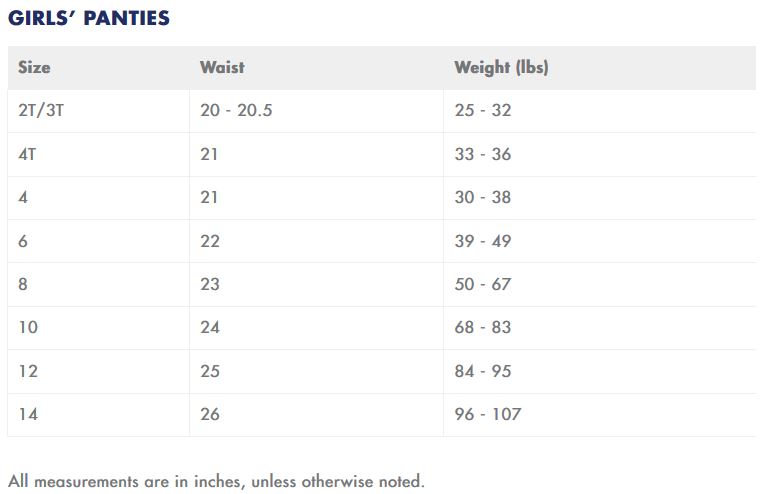The height and width of the screenshot is (494, 764).
Task: Click size 8 row label
Action: click(23, 284)
